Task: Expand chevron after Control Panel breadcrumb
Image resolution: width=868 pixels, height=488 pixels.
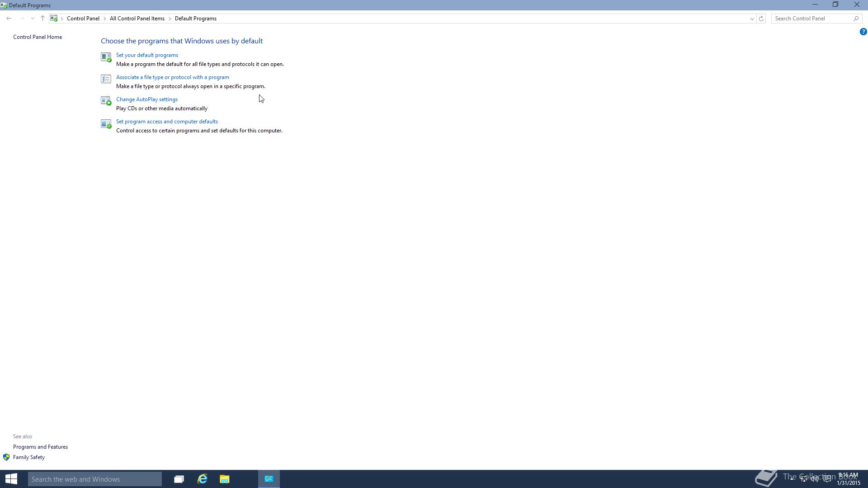Action: [x=104, y=19]
